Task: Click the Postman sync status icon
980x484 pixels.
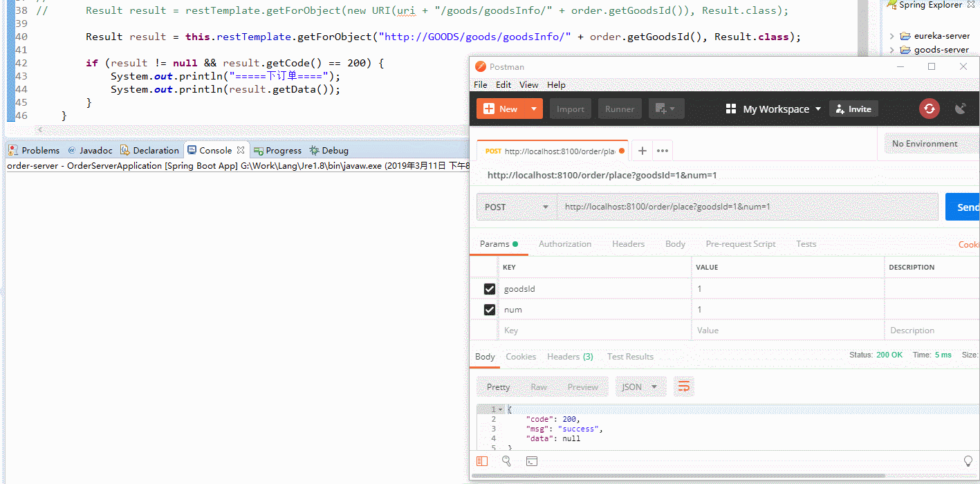Action: pyautogui.click(x=930, y=109)
